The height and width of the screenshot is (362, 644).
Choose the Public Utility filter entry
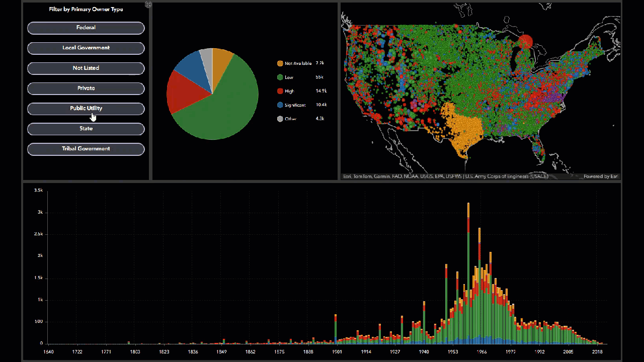tap(86, 108)
